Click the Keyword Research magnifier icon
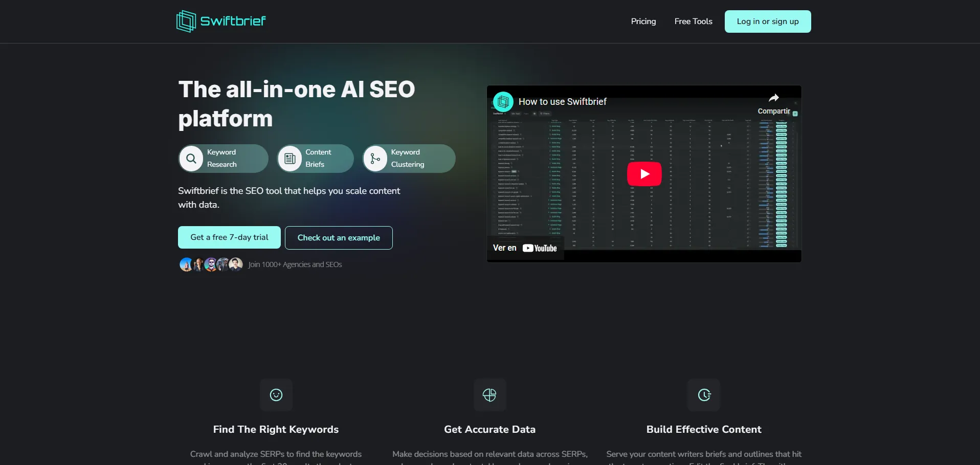980x465 pixels. (191, 159)
